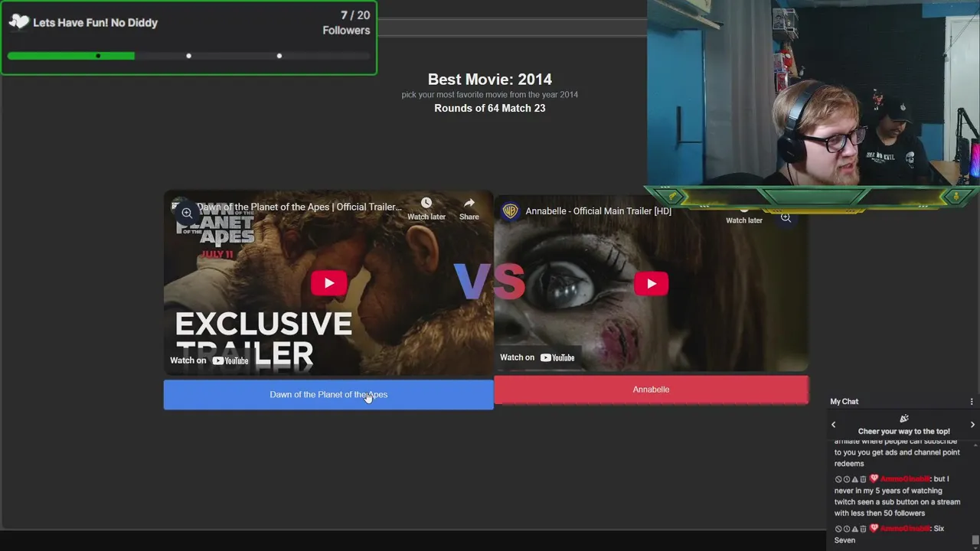Open the Annabelle - Official Main Trailer title link

tap(598, 211)
